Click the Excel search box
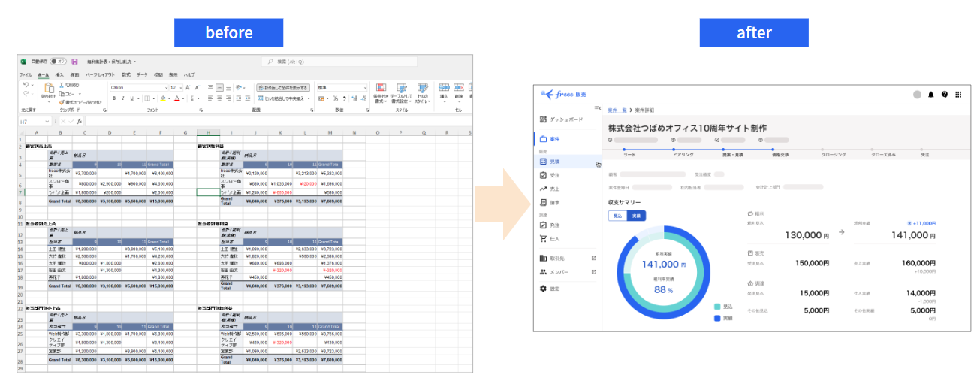This screenshot has width=980, height=378. [339, 62]
